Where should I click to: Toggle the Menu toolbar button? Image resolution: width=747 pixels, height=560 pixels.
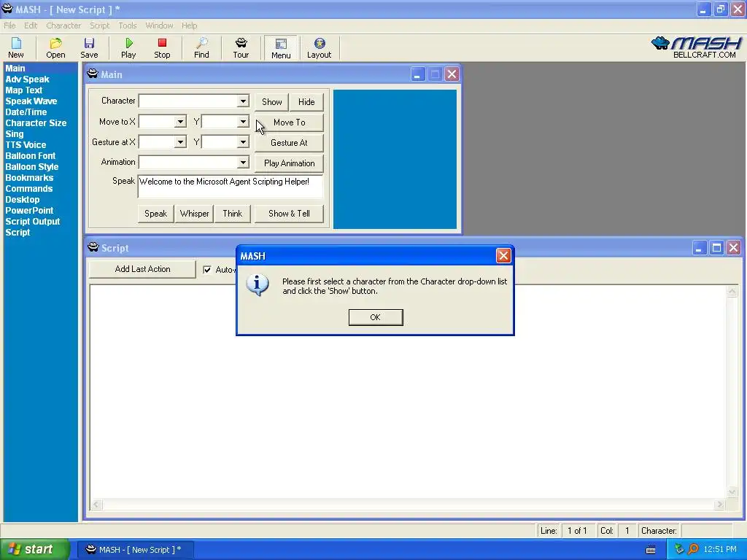pyautogui.click(x=281, y=48)
